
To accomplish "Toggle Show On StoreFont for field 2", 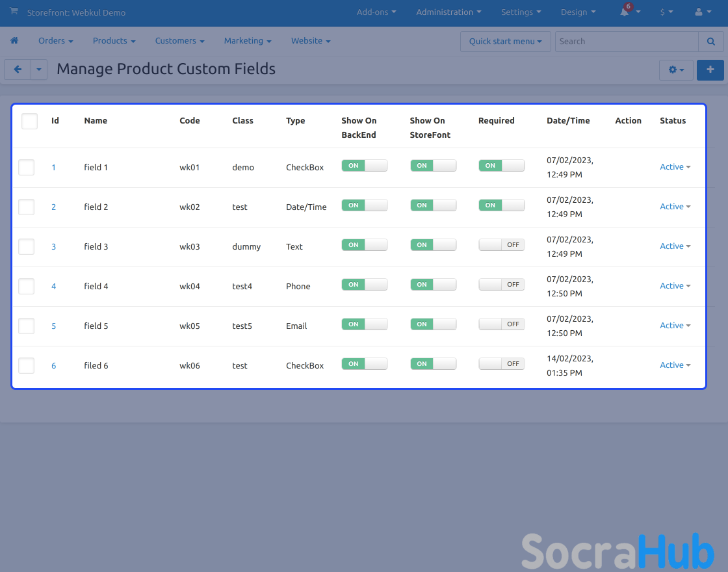I will [433, 205].
